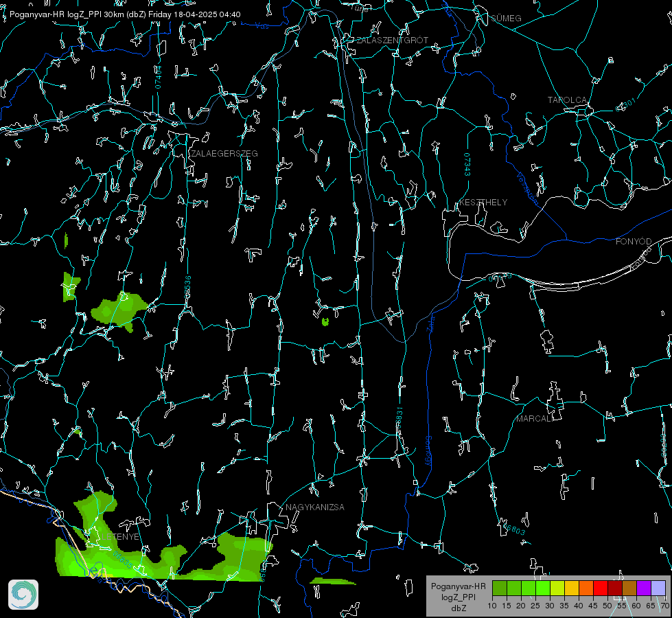
Task: Pick the 25-30 dBZ bright green legend swatch
Action: point(543,588)
